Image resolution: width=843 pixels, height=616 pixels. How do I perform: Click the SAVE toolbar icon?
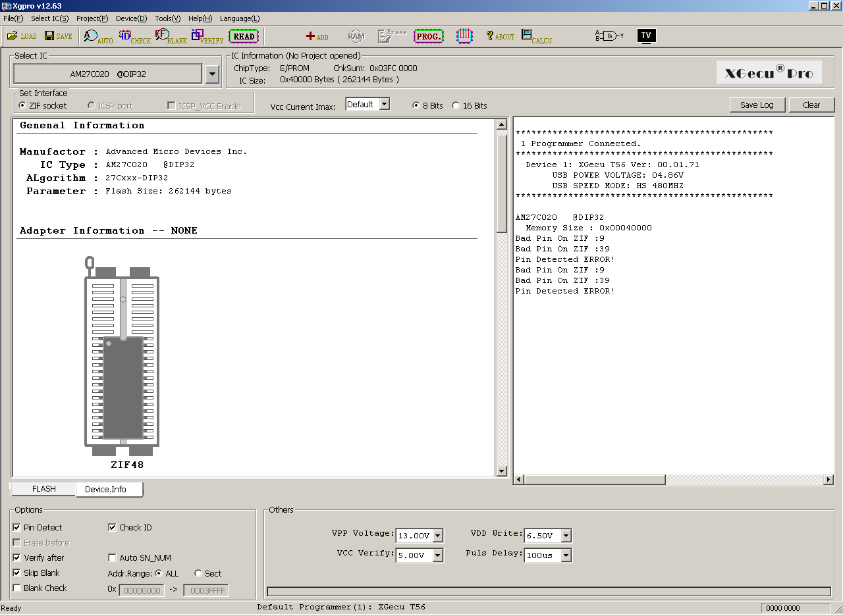(58, 36)
